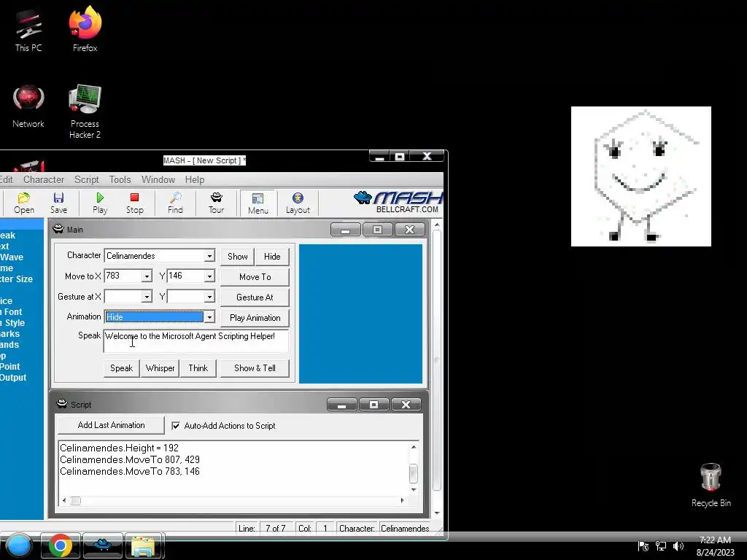Screen dimensions: 747x560
Task: Select the Process Hacker 2 desktop icon
Action: tap(85, 112)
